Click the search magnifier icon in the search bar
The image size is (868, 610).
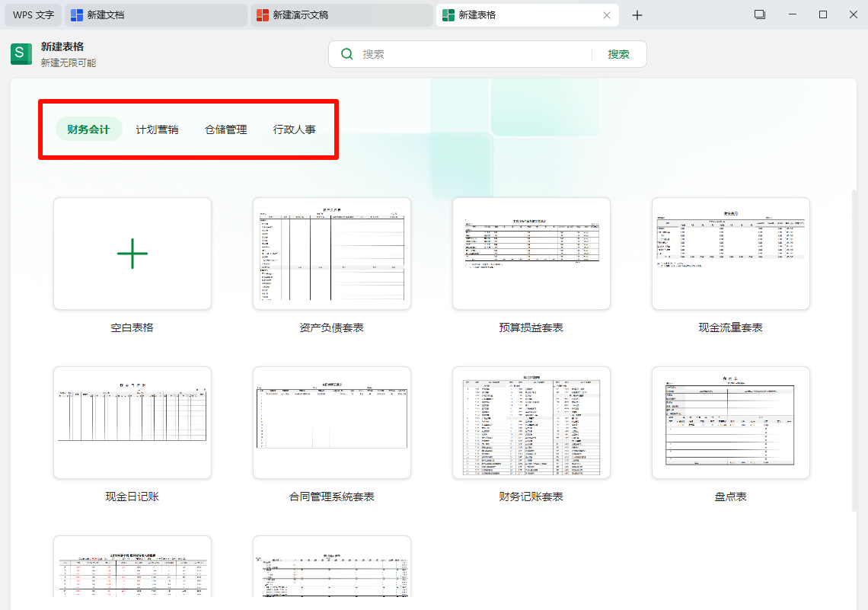click(346, 53)
